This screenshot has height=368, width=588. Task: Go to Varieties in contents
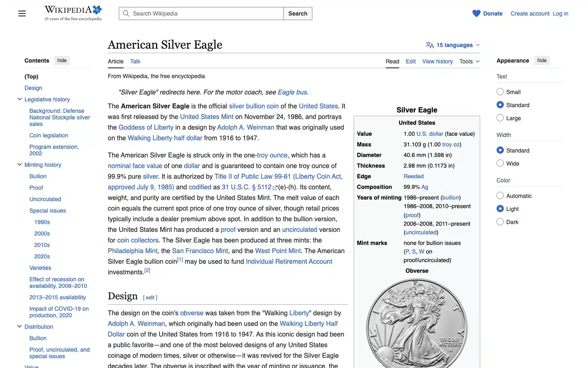(40, 268)
